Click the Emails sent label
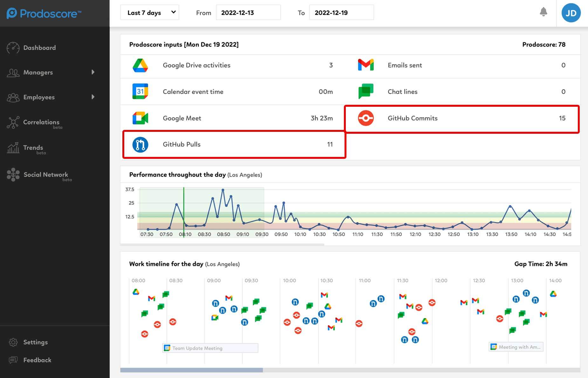Viewport: 588px width, 378px height. click(405, 65)
